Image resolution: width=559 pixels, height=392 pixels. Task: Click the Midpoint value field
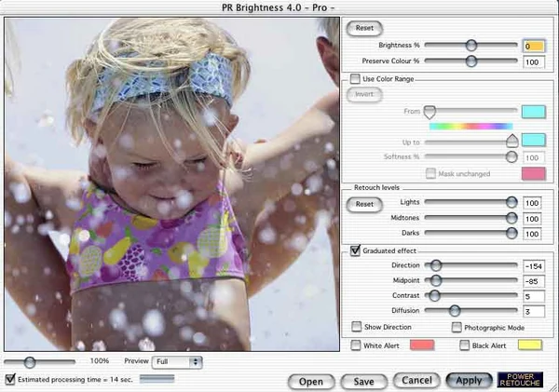pyautogui.click(x=534, y=281)
